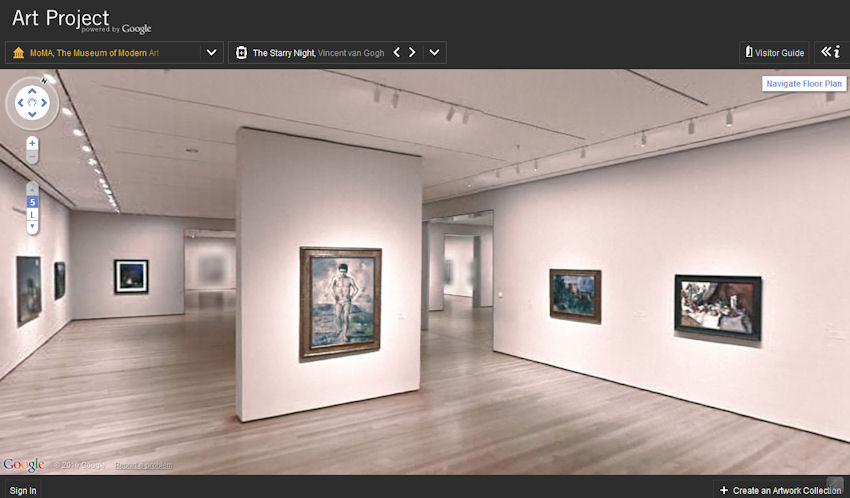Select the still life painting in black frame
This screenshot has height=498, width=850.
pos(718,308)
